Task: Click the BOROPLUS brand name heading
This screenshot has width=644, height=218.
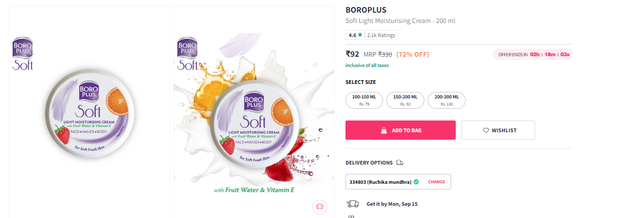Action: [x=366, y=10]
